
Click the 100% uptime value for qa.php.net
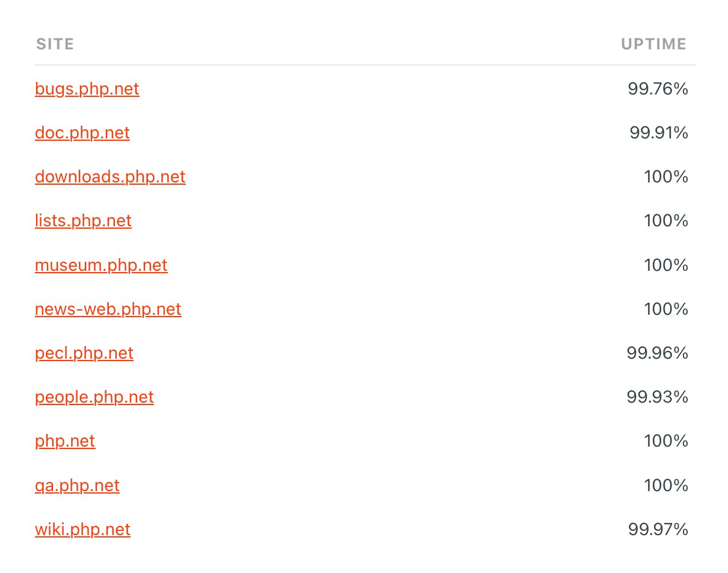[666, 486]
